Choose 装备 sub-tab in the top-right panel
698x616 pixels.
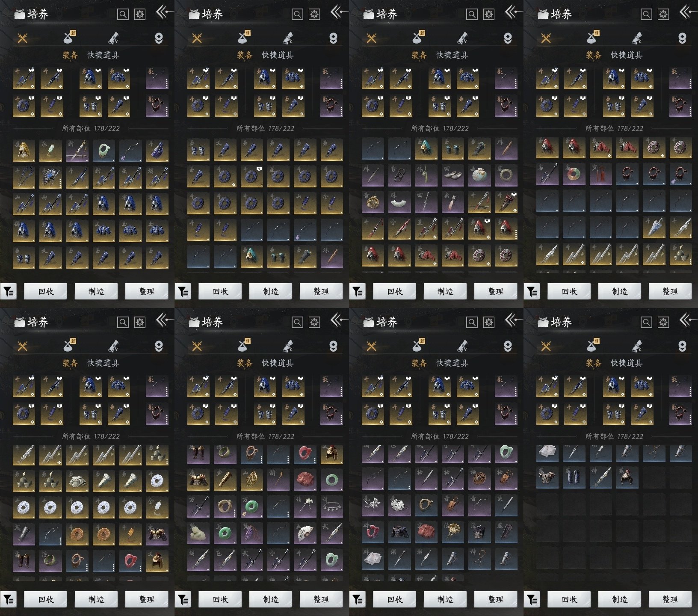(x=594, y=55)
